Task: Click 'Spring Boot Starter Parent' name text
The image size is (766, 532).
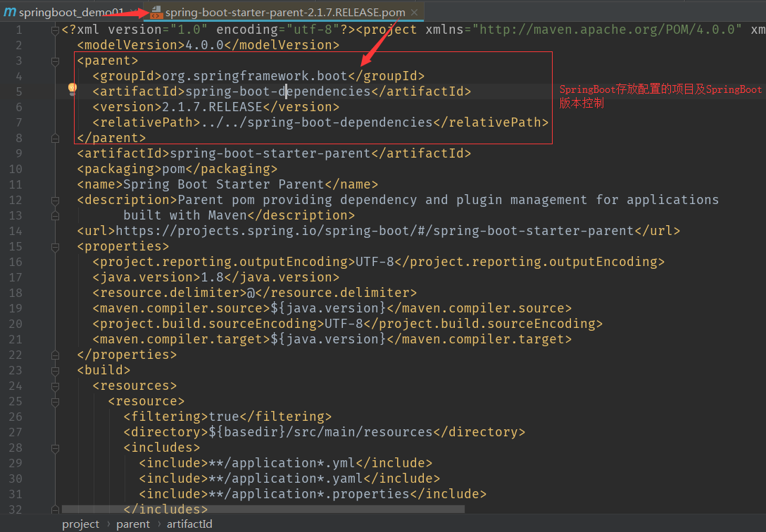Action: click(x=224, y=184)
